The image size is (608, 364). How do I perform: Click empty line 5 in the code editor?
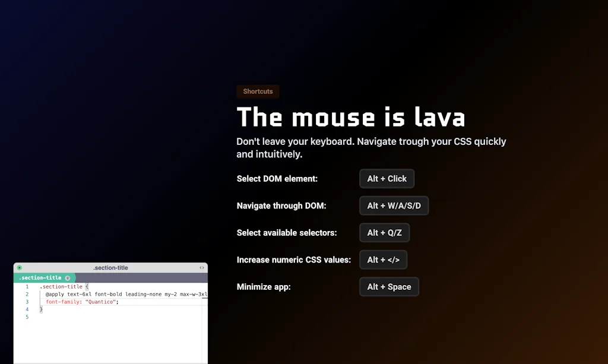tap(89, 317)
